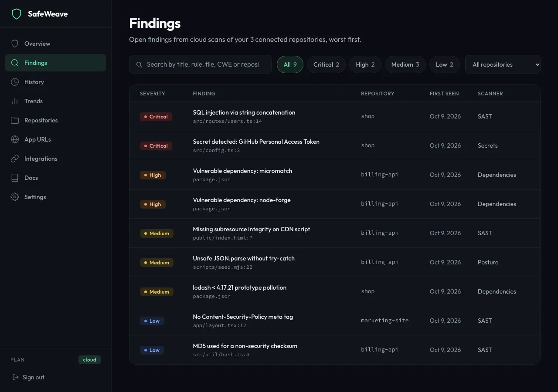Filter findings by High severity
Screen dimensions: 558x392
(x=365, y=64)
